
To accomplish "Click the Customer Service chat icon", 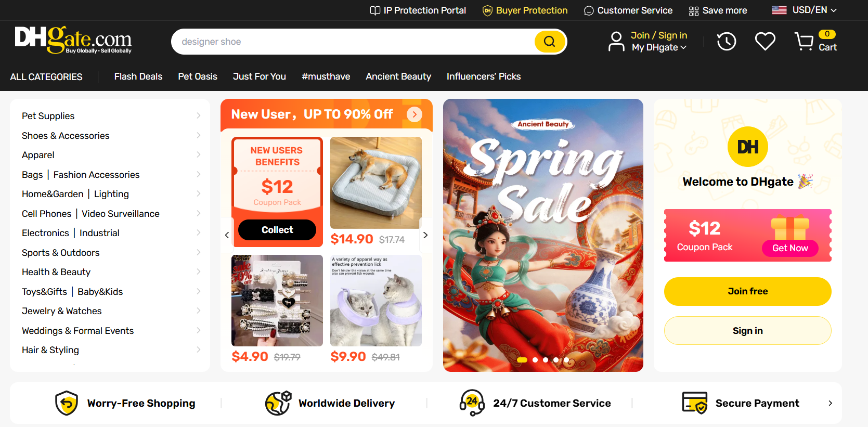I will point(589,10).
